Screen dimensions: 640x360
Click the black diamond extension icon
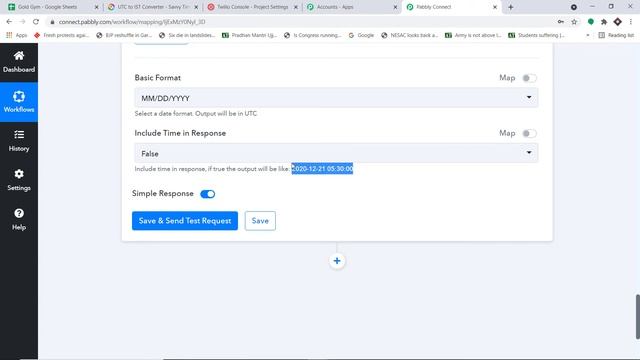pos(618,22)
